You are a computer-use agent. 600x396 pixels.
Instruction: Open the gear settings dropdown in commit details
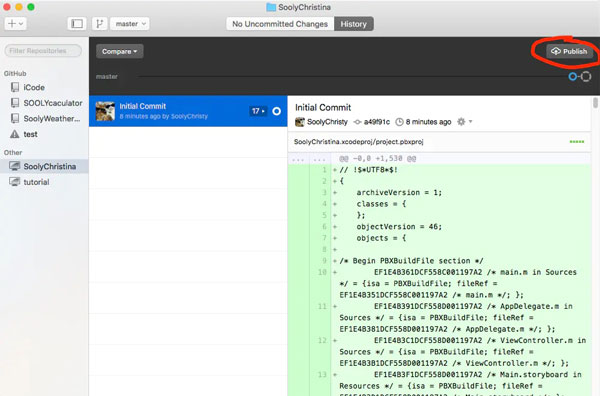[465, 122]
